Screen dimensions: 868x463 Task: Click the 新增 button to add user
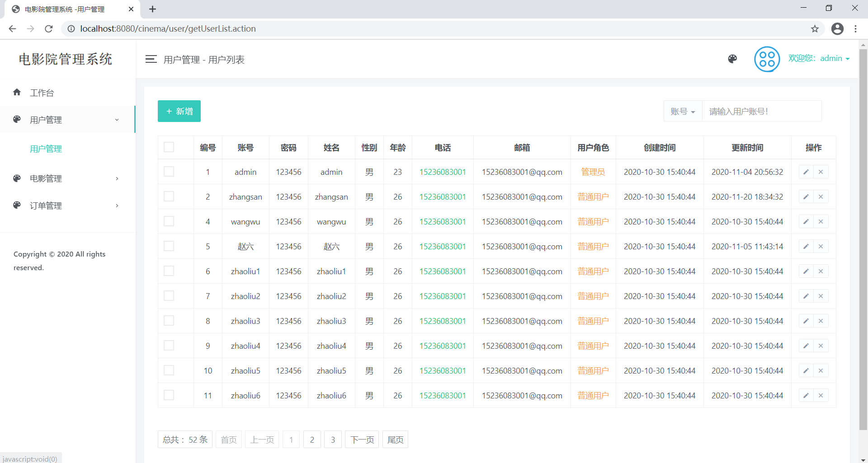[x=179, y=111]
